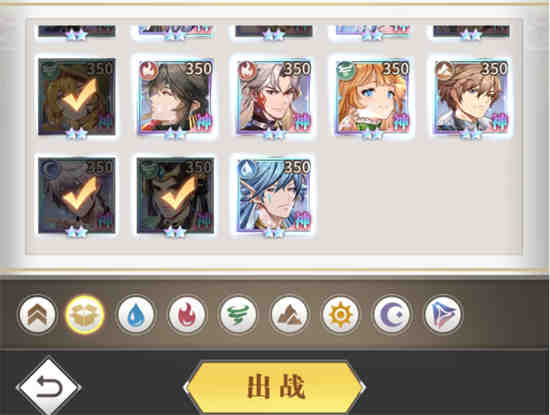Choose the orange-haired wind girl character
Viewport: 550px width, 415px height.
(373, 97)
